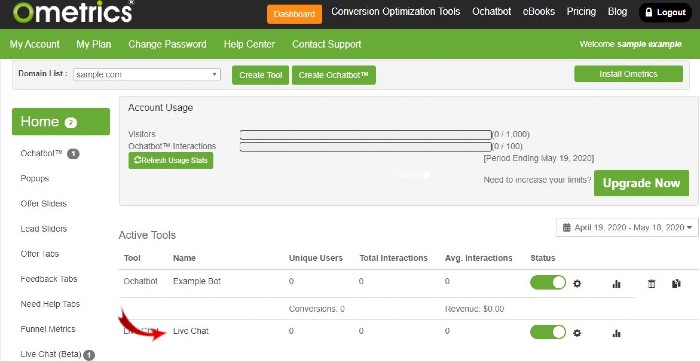This screenshot has width=700, height=361.
Task: Click the Name column header
Action: [184, 258]
